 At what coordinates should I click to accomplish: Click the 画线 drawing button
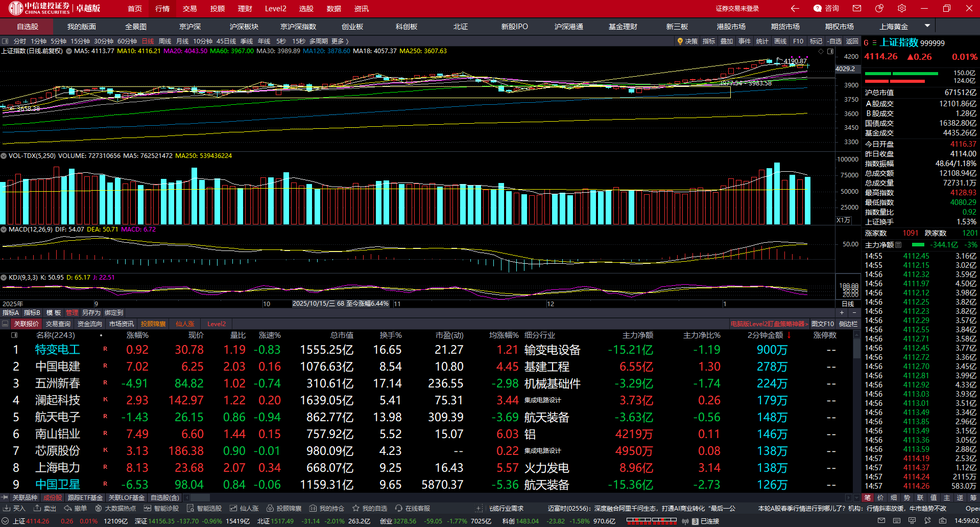coord(780,41)
